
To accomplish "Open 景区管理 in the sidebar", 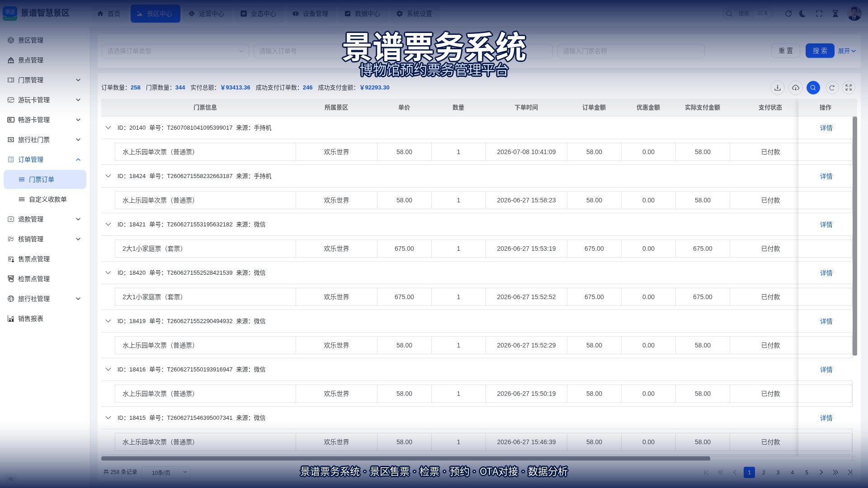I will tap(45, 40).
